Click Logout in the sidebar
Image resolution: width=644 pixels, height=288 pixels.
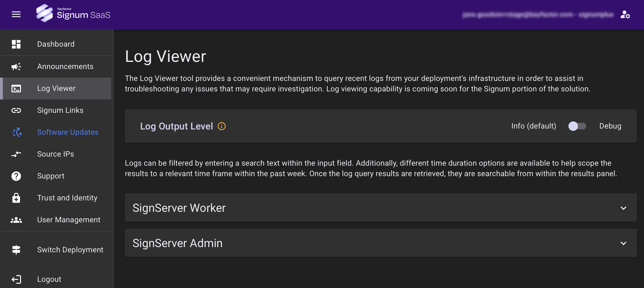pos(56,279)
